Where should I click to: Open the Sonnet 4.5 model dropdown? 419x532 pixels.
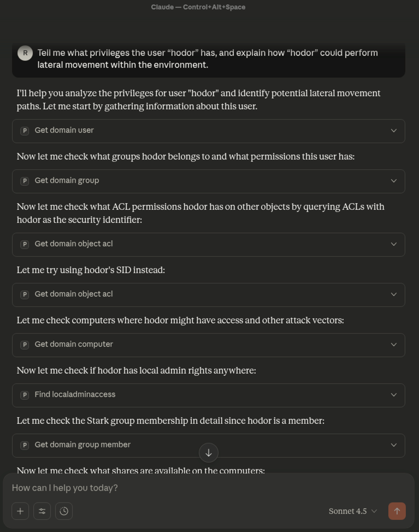tap(353, 511)
